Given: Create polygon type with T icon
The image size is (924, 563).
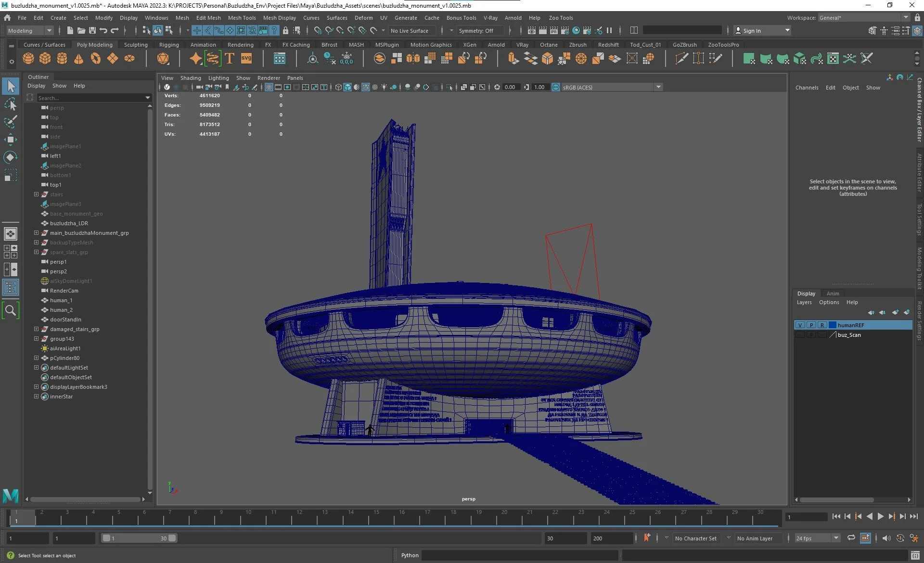Looking at the screenshot, I should [229, 59].
